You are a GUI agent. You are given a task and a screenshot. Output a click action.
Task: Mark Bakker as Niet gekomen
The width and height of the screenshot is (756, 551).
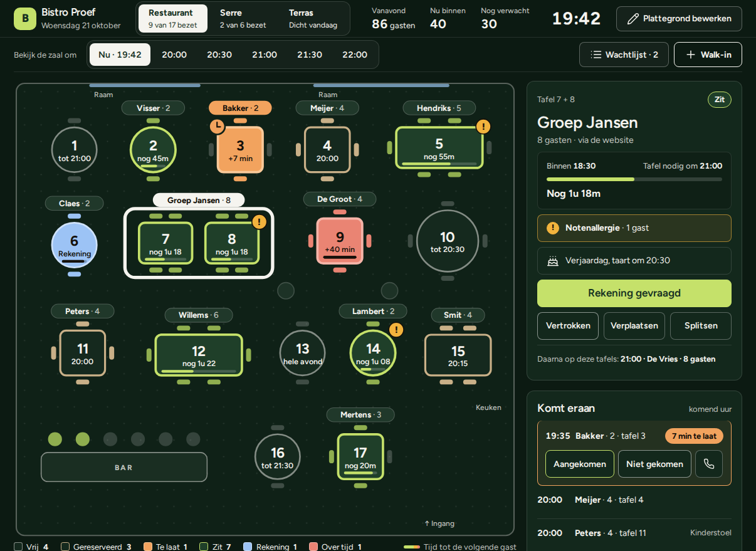(655, 464)
